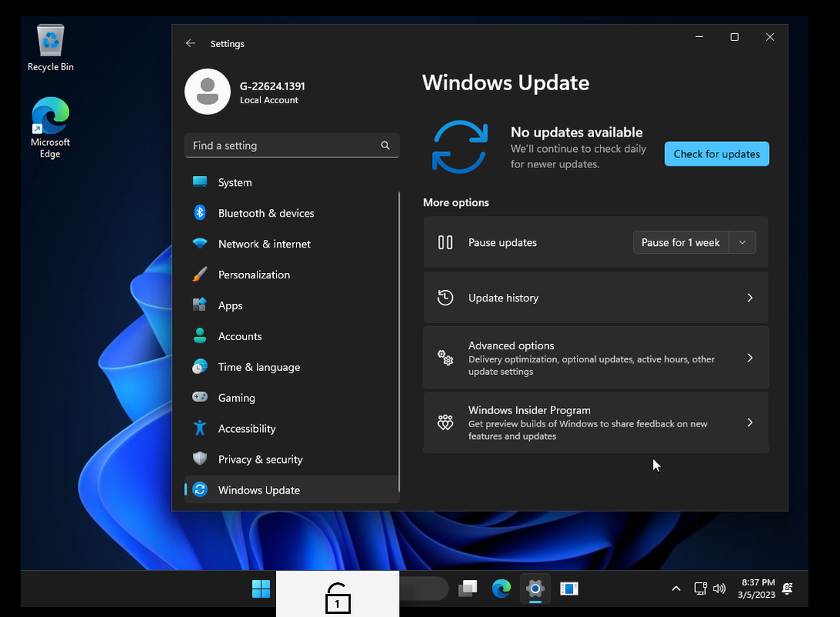The height and width of the screenshot is (617, 840).
Task: Open Windows Insider Program chevron
Action: click(x=750, y=423)
